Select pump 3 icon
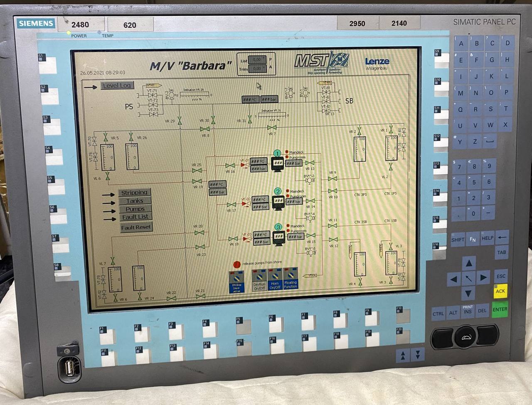The width and height of the screenshot is (532, 405). pos(279,237)
